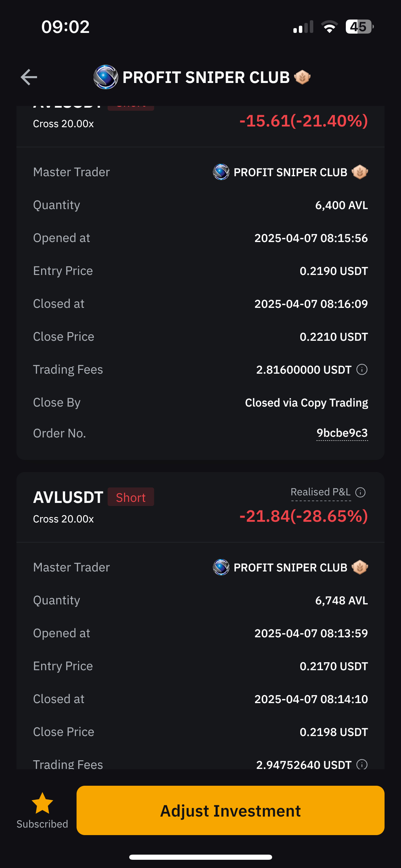Image resolution: width=401 pixels, height=868 pixels.
Task: Tap Master Trader avatar in second order card
Action: click(x=221, y=567)
